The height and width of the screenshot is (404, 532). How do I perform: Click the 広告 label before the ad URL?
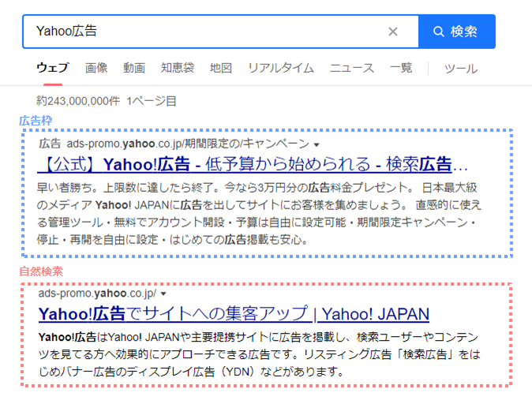click(50, 144)
